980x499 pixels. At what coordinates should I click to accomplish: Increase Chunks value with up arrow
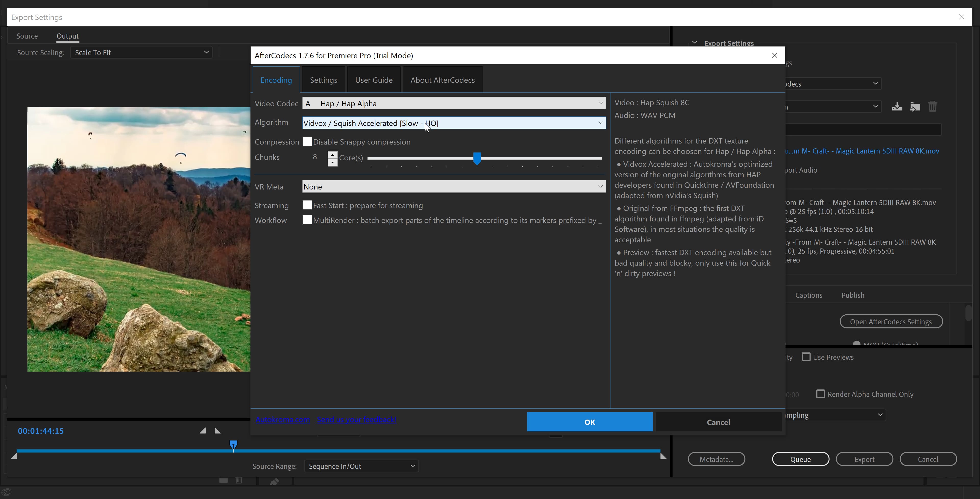333,155
